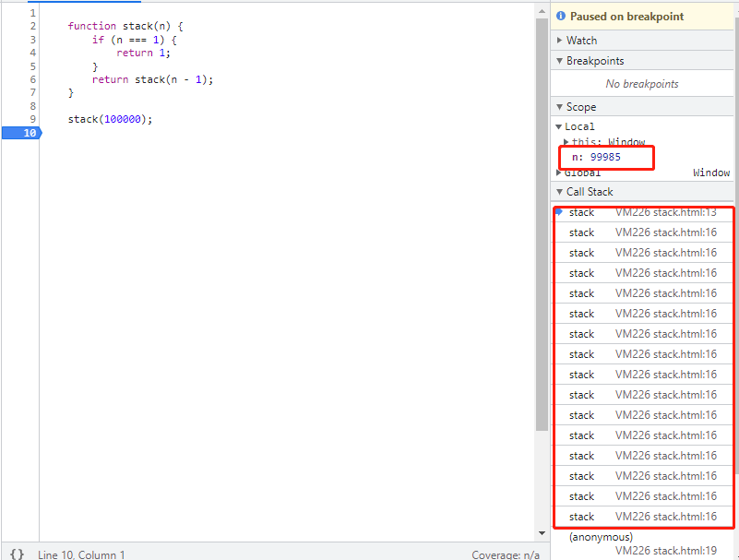The height and width of the screenshot is (560, 739).
Task: Collapse the Call Stack section
Action: pos(589,192)
